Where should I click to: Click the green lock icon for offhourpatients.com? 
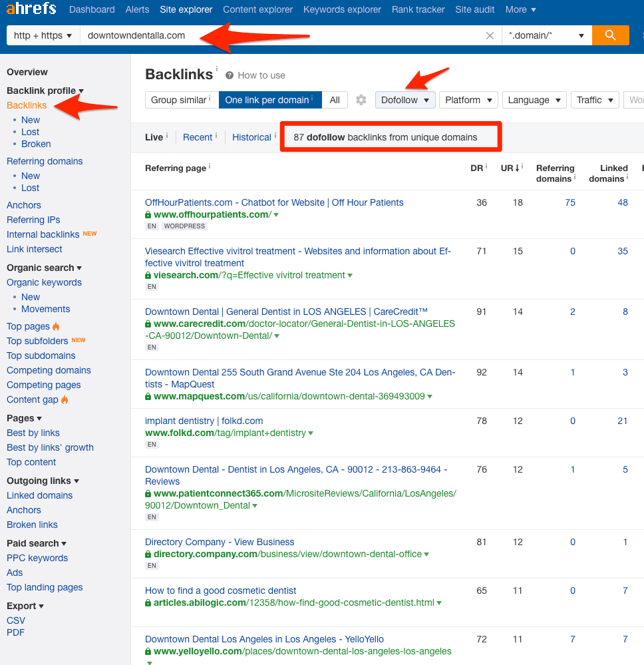coord(148,214)
